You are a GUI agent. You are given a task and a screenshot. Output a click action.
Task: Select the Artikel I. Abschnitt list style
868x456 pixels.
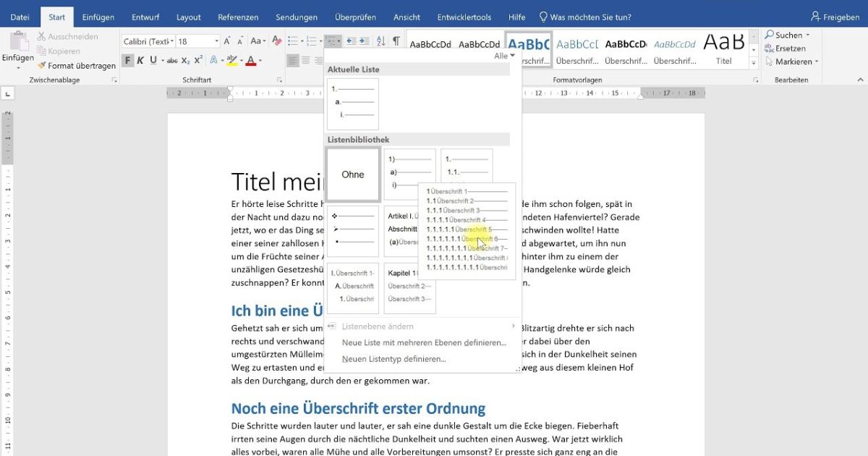pyautogui.click(x=401, y=231)
